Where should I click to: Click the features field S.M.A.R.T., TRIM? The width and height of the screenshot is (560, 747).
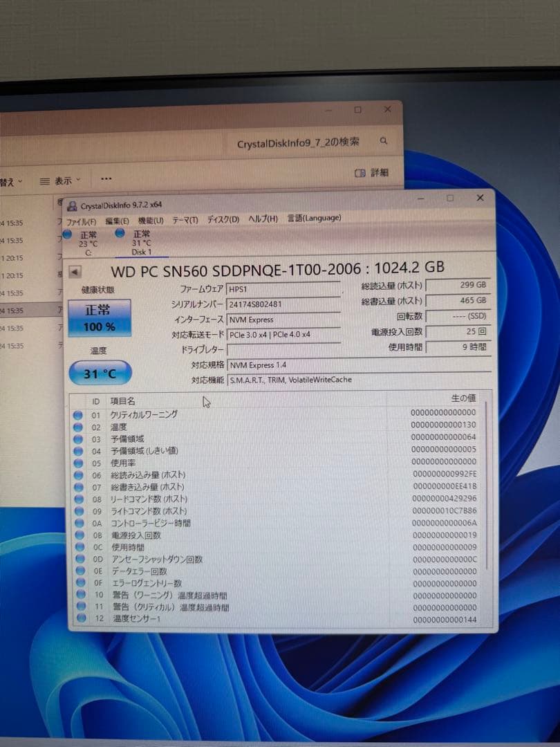click(x=359, y=380)
